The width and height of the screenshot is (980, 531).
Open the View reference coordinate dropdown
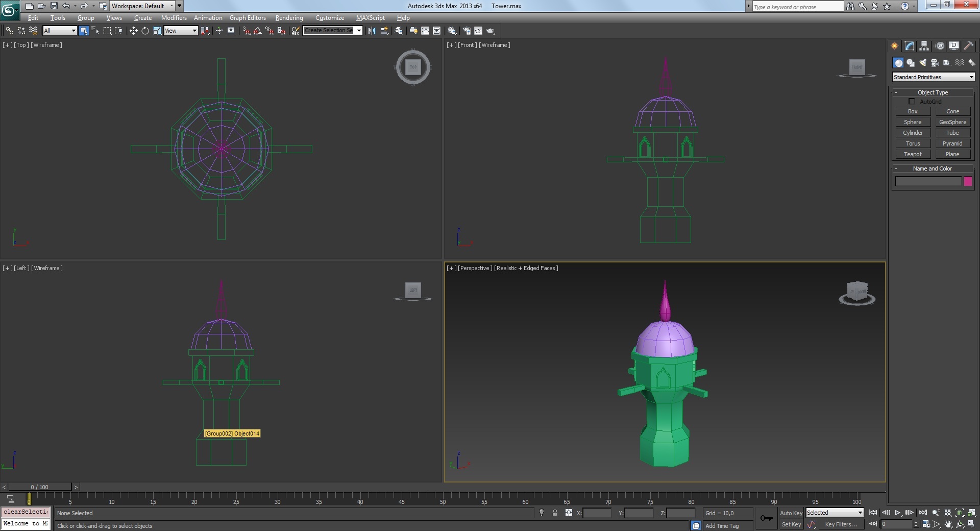point(181,31)
